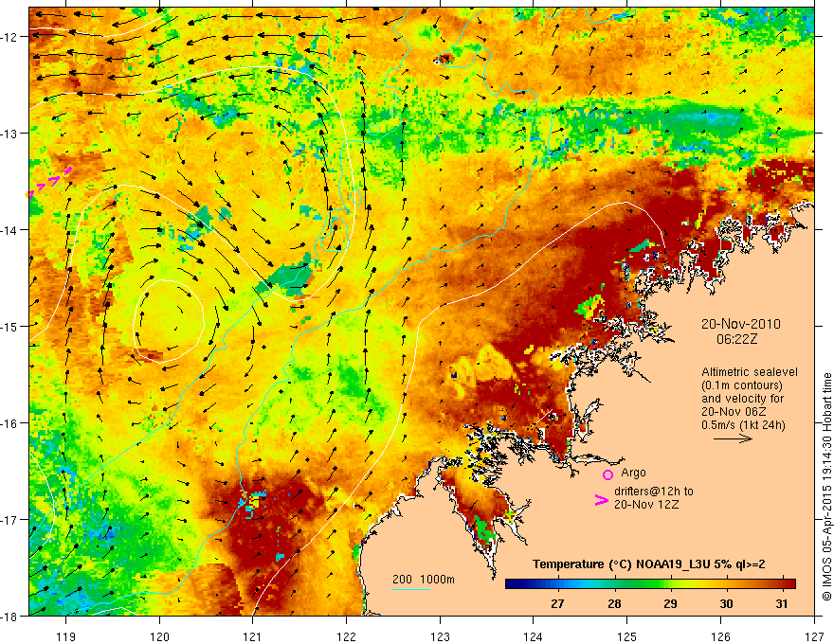Click the longitude axis label '124'
834x644 pixels.
click(534, 636)
